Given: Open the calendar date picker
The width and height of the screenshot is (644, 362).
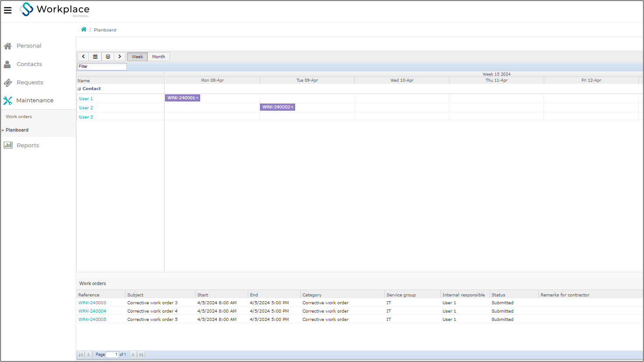Looking at the screenshot, I should [x=95, y=56].
